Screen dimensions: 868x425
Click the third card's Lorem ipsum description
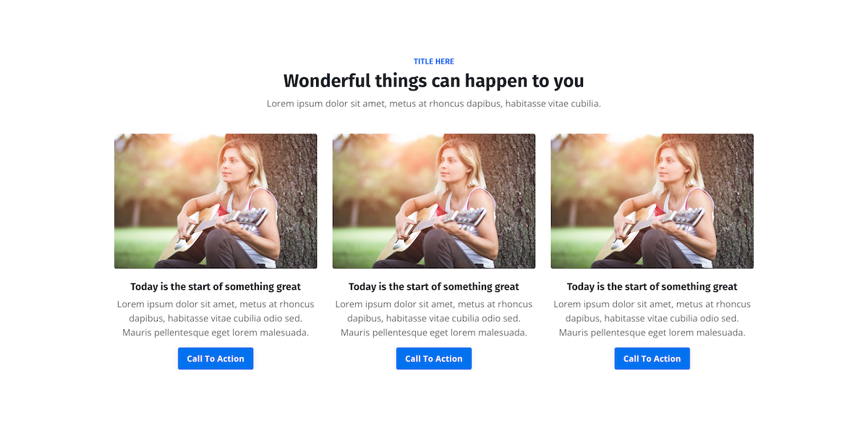[x=652, y=318]
